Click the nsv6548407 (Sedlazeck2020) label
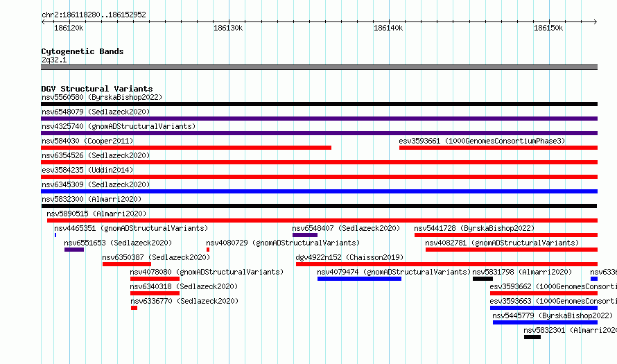This screenshot has height=364, width=617. click(x=346, y=228)
